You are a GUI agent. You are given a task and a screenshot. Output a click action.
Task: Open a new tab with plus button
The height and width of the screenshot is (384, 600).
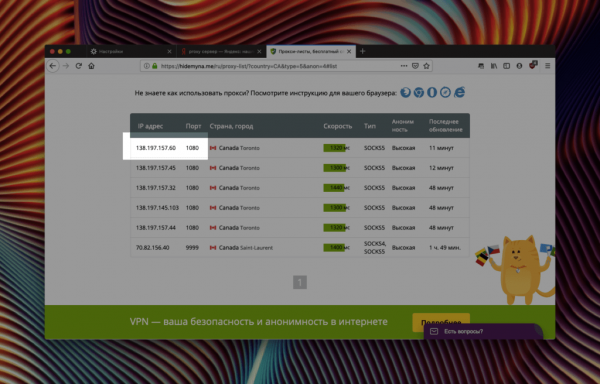coord(362,51)
